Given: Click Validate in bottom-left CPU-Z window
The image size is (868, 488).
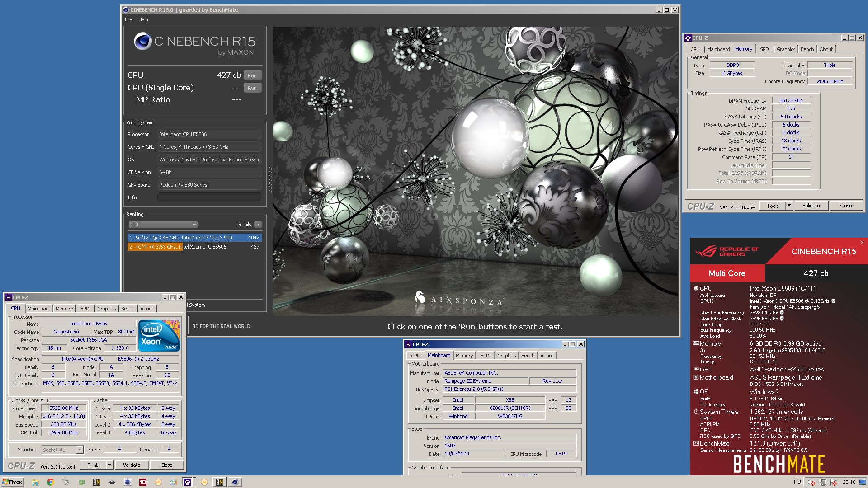Looking at the screenshot, I should (x=132, y=465).
